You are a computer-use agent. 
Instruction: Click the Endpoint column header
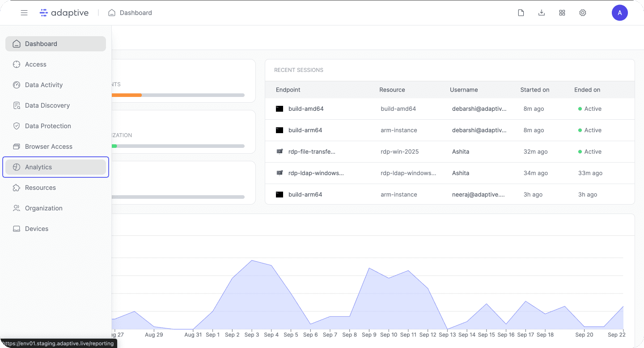coord(288,90)
